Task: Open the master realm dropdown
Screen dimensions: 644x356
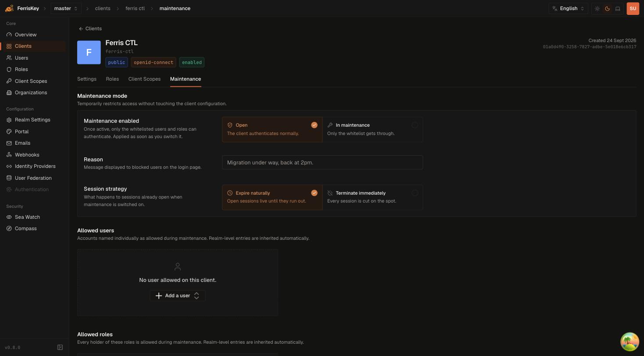Action: (66, 8)
